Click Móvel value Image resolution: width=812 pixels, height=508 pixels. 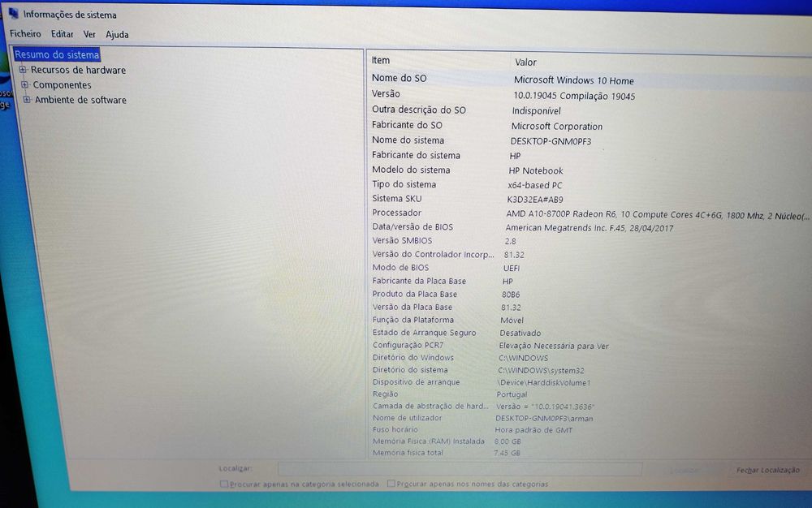pyautogui.click(x=512, y=321)
